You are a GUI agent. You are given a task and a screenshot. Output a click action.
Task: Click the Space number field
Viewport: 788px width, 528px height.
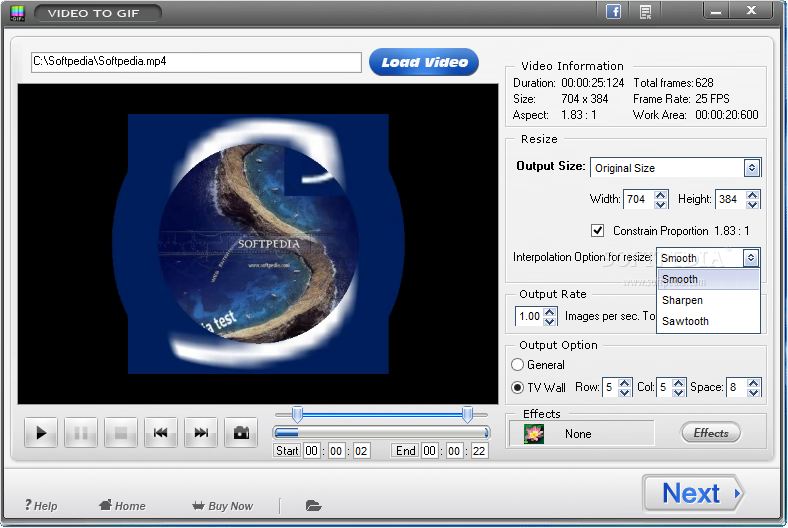point(737,387)
